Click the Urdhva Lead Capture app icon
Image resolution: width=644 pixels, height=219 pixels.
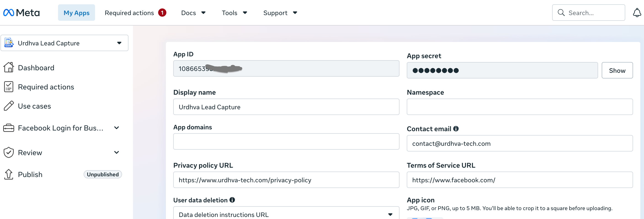[9, 43]
